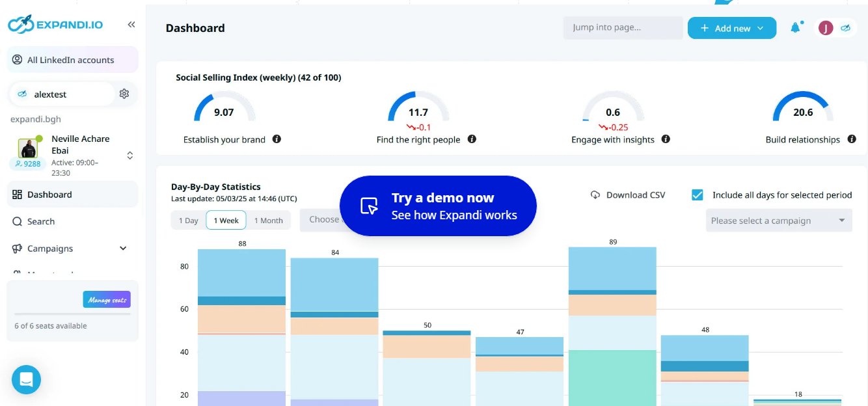Click the seats availability progress bar
Viewport: 868px width, 406px height.
72,314
